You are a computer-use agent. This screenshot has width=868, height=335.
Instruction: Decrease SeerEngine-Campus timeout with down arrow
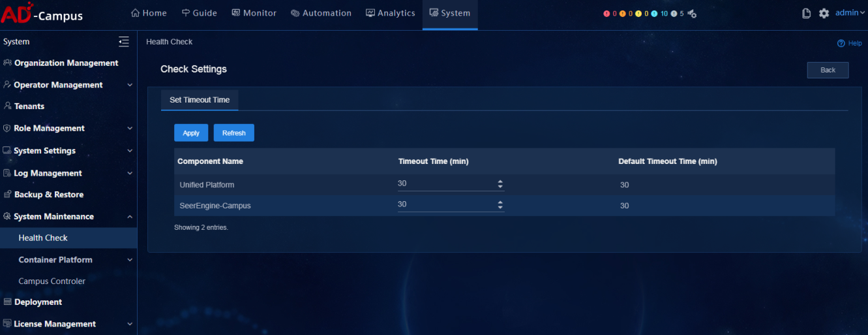tap(500, 208)
